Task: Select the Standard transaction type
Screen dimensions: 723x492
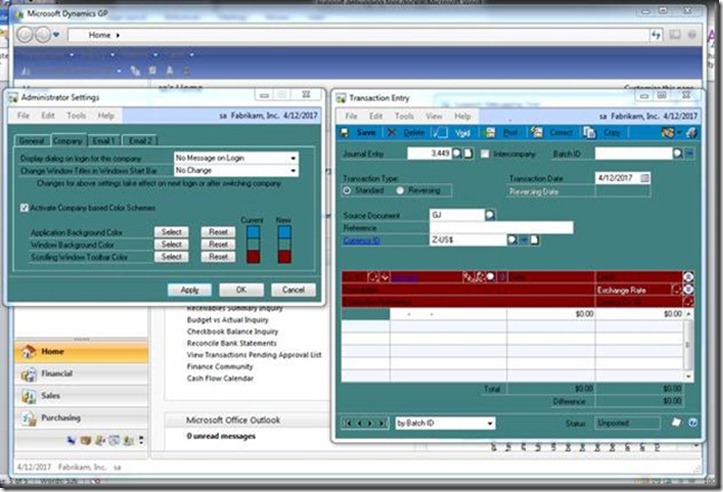Action: 347,190
